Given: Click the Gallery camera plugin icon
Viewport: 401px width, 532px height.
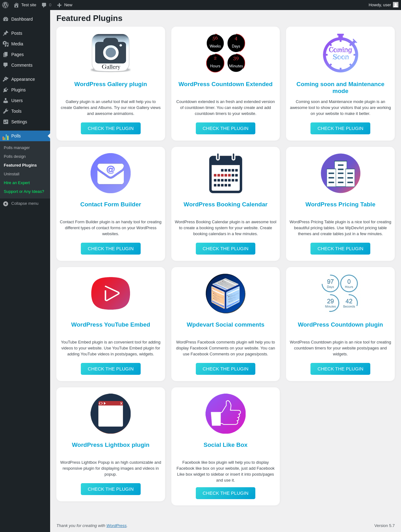Looking at the screenshot, I should pos(111,53).
